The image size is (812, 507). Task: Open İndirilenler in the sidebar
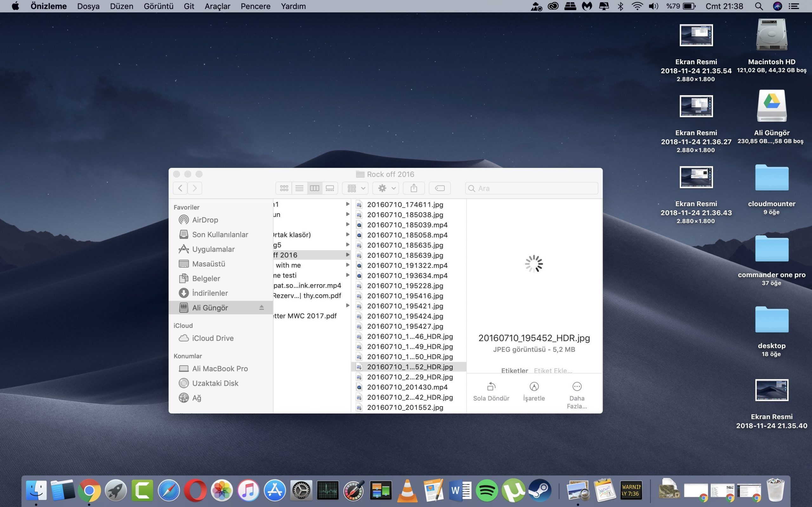210,293
